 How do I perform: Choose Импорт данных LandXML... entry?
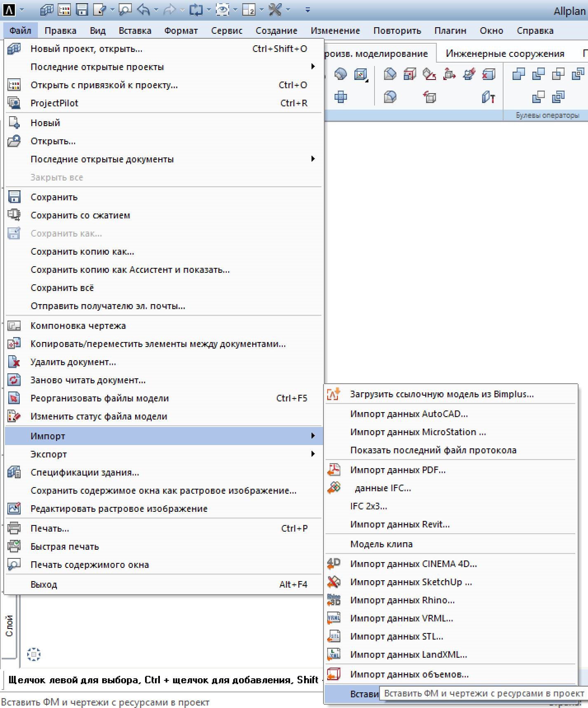[451, 654]
